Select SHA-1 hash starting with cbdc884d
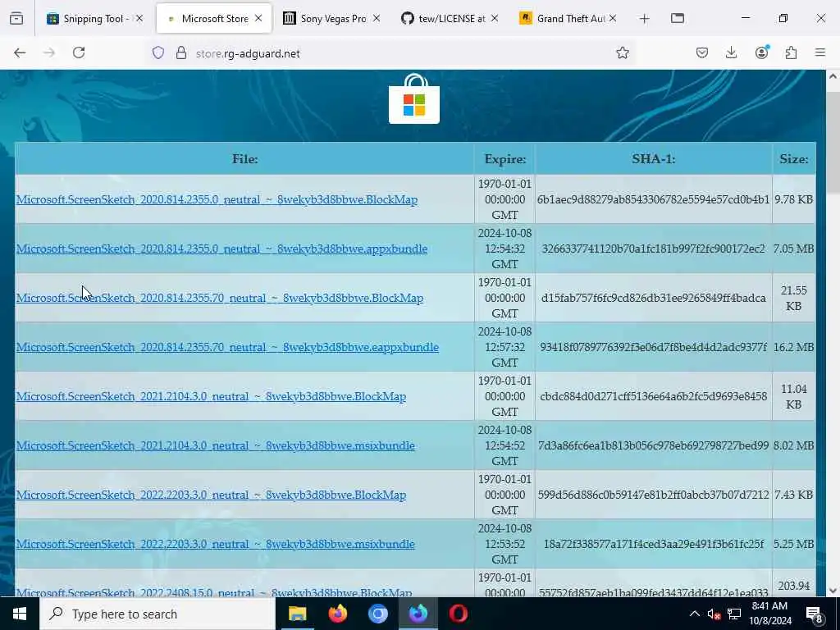The height and width of the screenshot is (630, 840). tap(653, 396)
